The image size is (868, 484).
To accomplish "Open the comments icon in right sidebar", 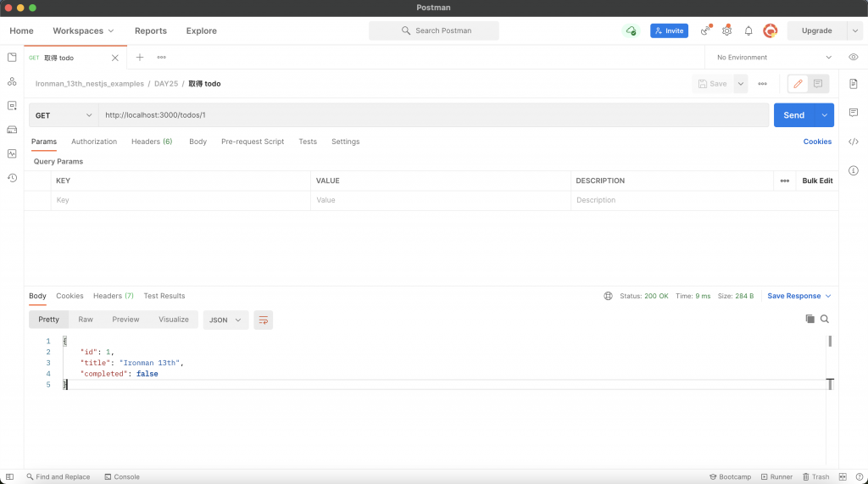I will coord(853,113).
